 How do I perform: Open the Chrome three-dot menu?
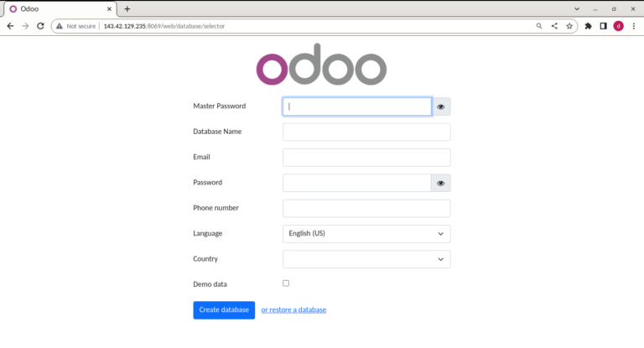634,26
